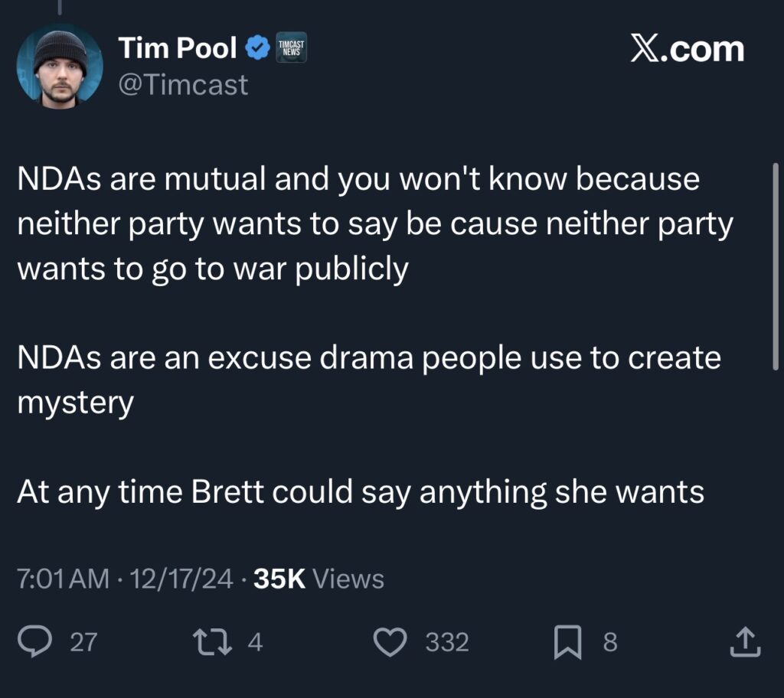Viewport: 784px width, 698px height.
Task: Click the X.com logo
Action: 687,50
